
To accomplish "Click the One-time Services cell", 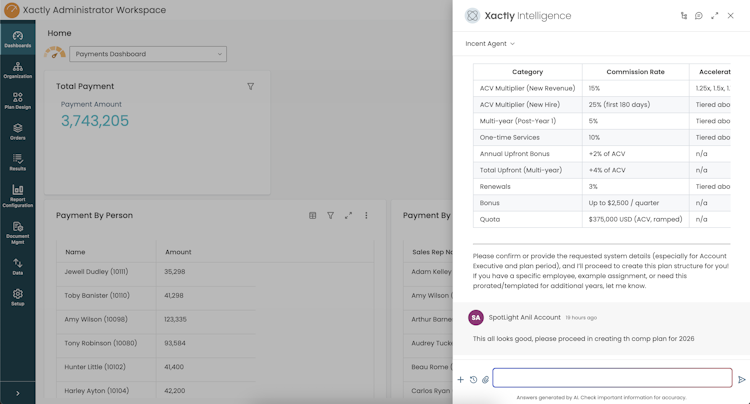I will (x=528, y=137).
